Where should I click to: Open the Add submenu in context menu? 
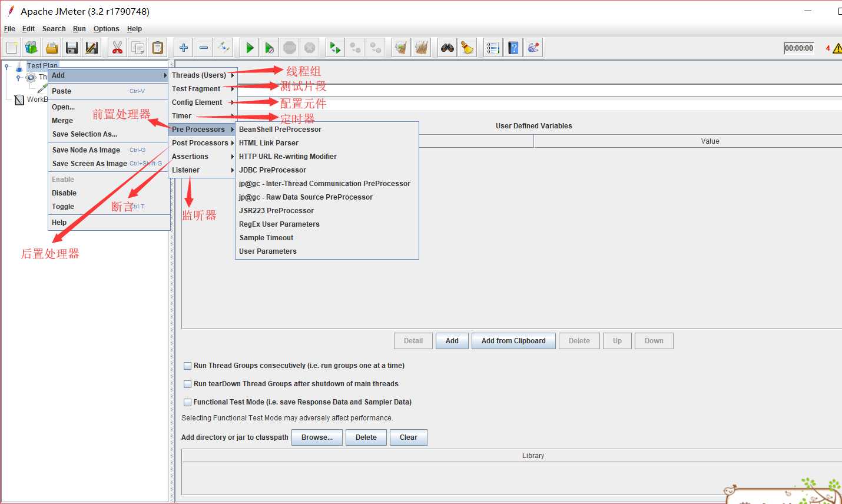coord(109,75)
